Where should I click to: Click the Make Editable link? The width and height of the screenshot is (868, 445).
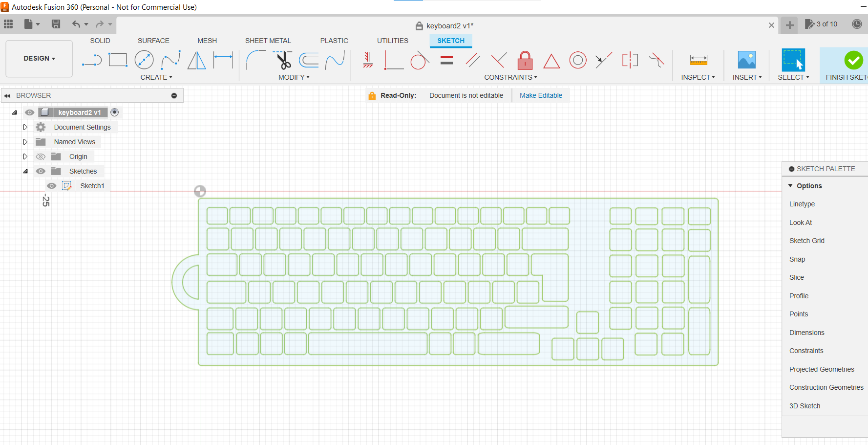(x=541, y=95)
